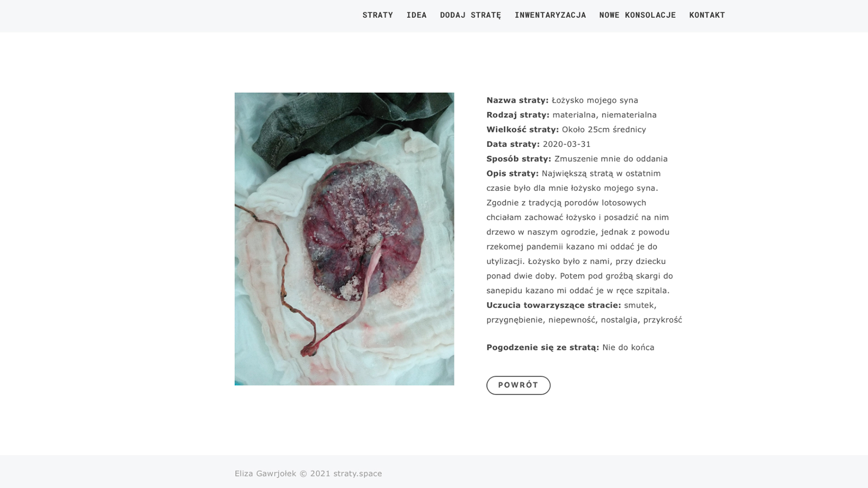This screenshot has width=868, height=488.
Task: Click the 'Sposób straty:' label
Action: (x=518, y=159)
